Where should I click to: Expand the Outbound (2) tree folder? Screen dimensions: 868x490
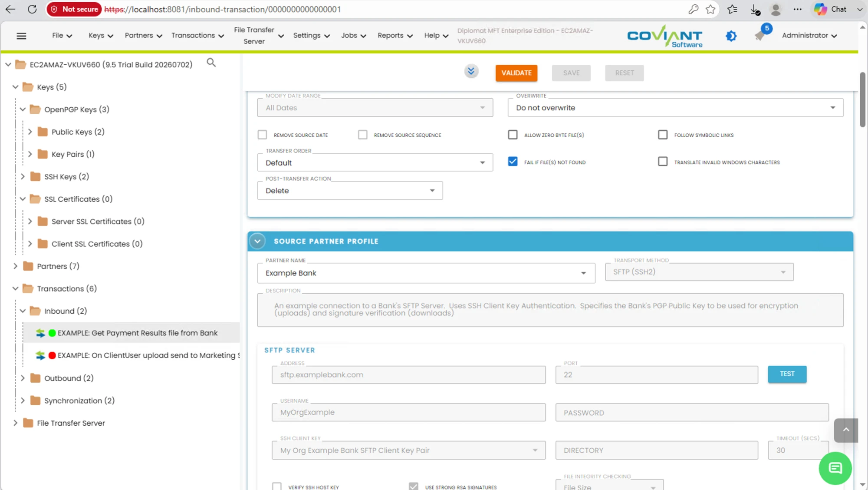click(23, 378)
